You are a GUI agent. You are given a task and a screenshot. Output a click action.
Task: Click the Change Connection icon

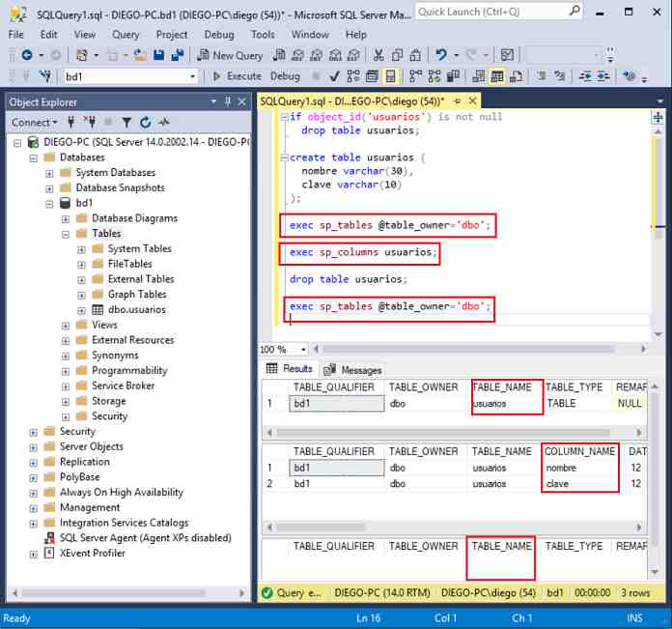44,76
